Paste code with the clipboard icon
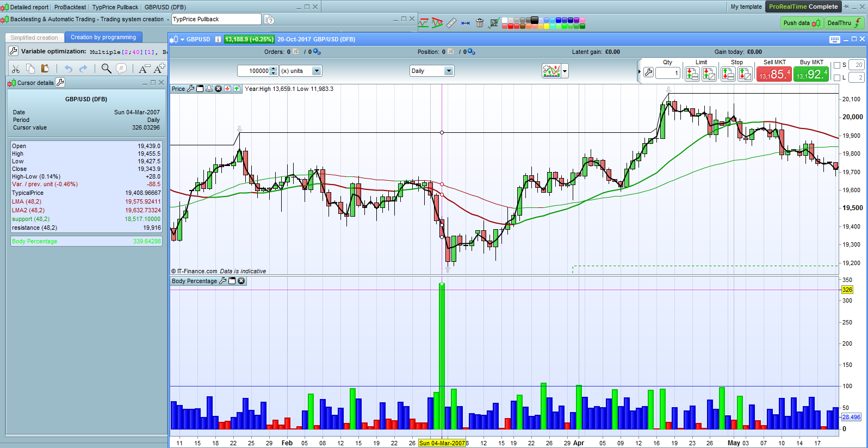The width and height of the screenshot is (868, 448). (x=45, y=69)
